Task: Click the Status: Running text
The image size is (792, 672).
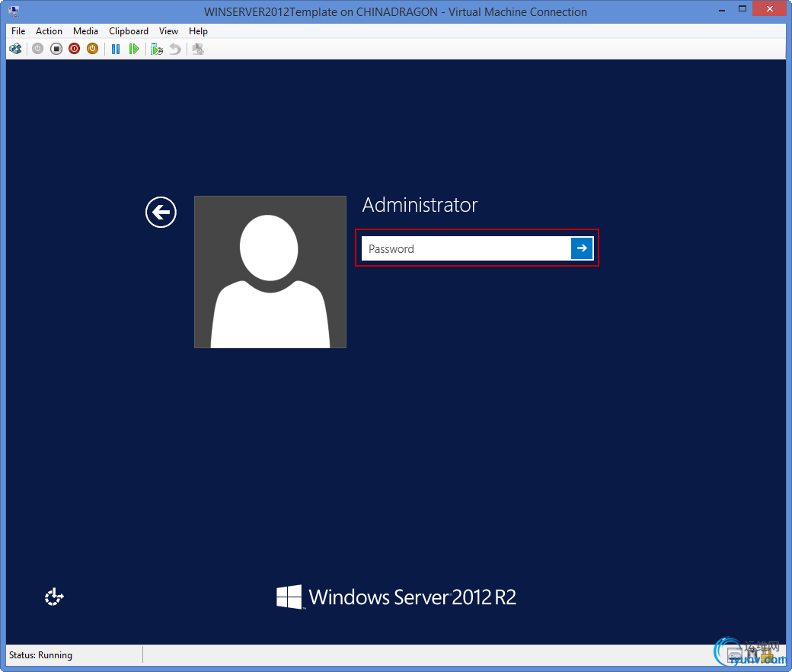Action: pos(40,654)
